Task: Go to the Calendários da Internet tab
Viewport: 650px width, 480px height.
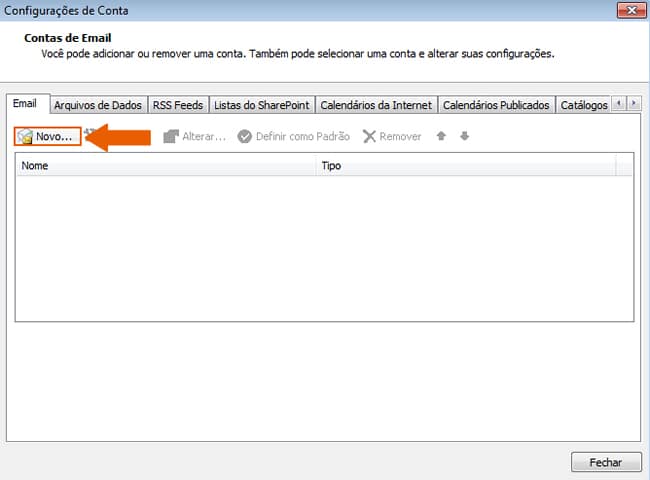Action: coord(376,105)
